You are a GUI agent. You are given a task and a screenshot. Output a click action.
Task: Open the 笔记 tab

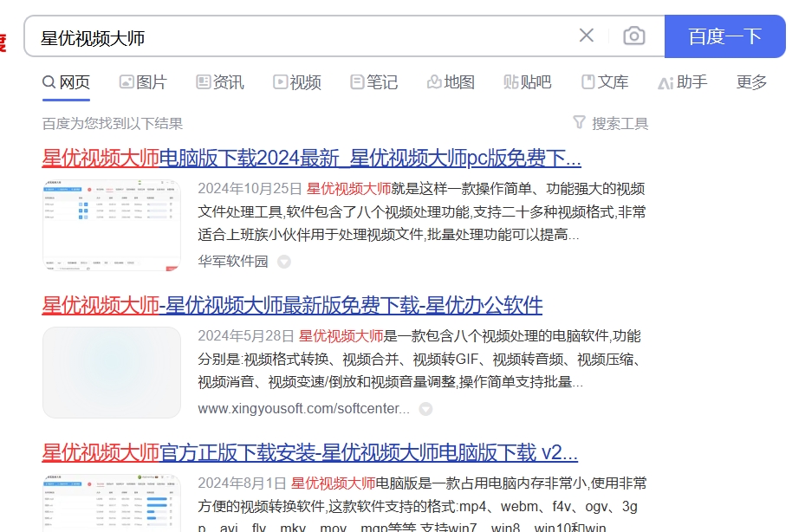click(x=373, y=81)
